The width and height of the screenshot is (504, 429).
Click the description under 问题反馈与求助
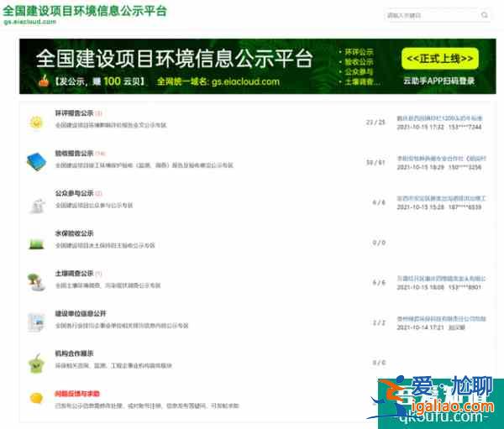click(147, 405)
